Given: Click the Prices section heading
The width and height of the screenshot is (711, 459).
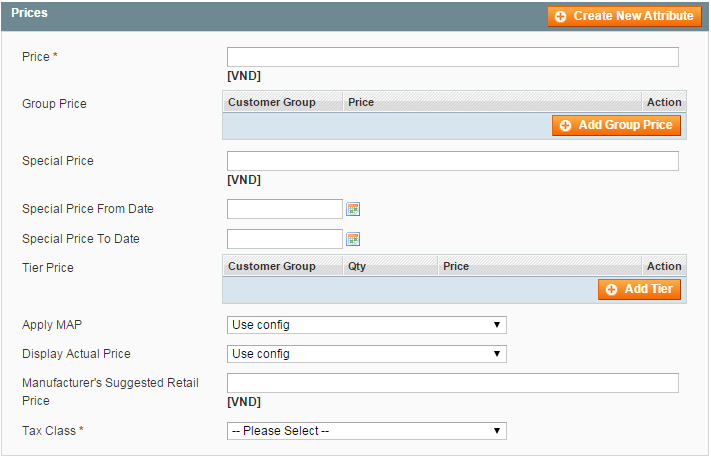Looking at the screenshot, I should (29, 13).
